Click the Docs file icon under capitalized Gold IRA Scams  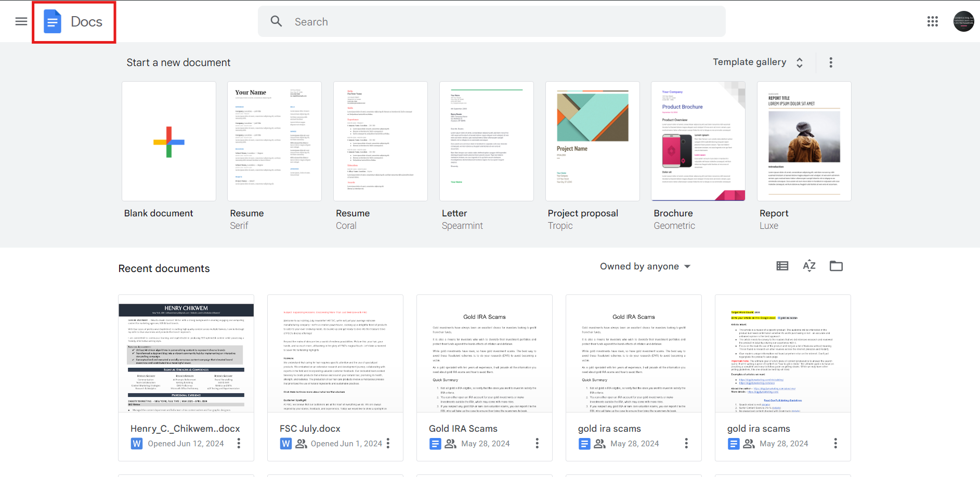click(x=435, y=444)
